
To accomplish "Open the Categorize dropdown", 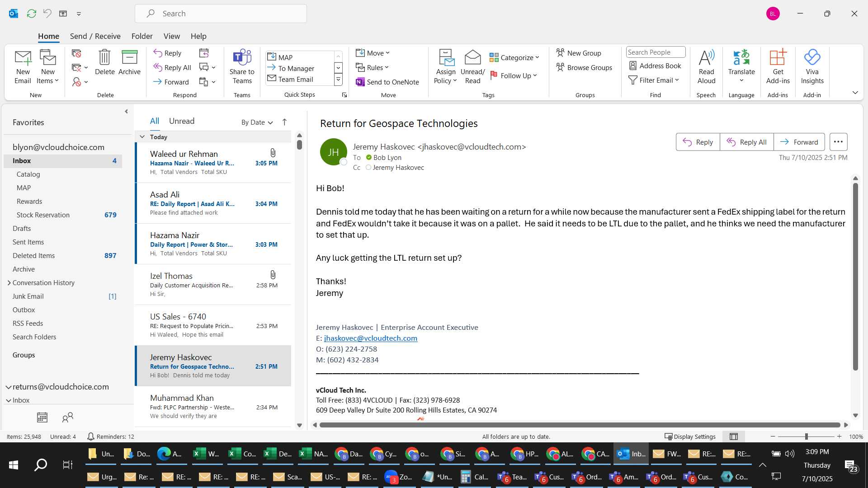I will (x=514, y=57).
